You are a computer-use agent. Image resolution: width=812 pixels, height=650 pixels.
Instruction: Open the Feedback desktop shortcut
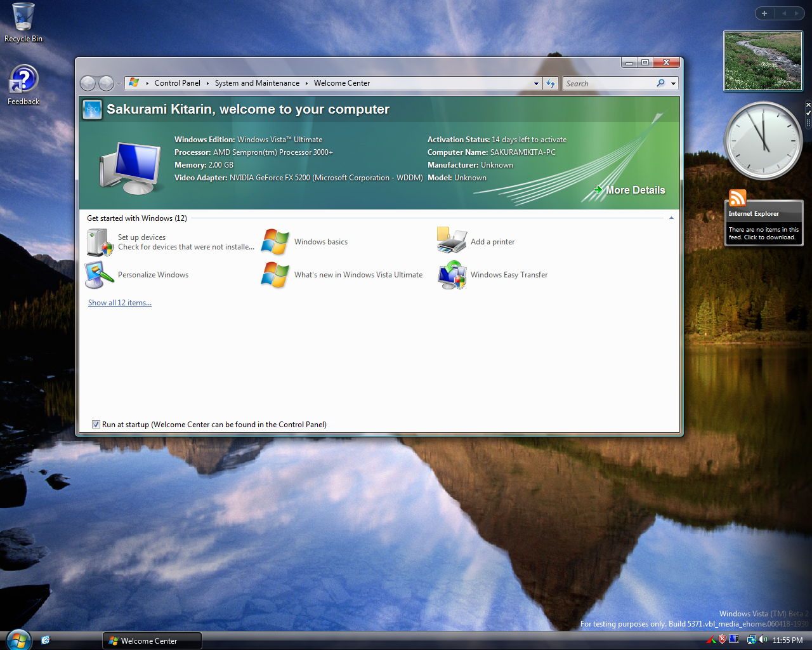23,85
